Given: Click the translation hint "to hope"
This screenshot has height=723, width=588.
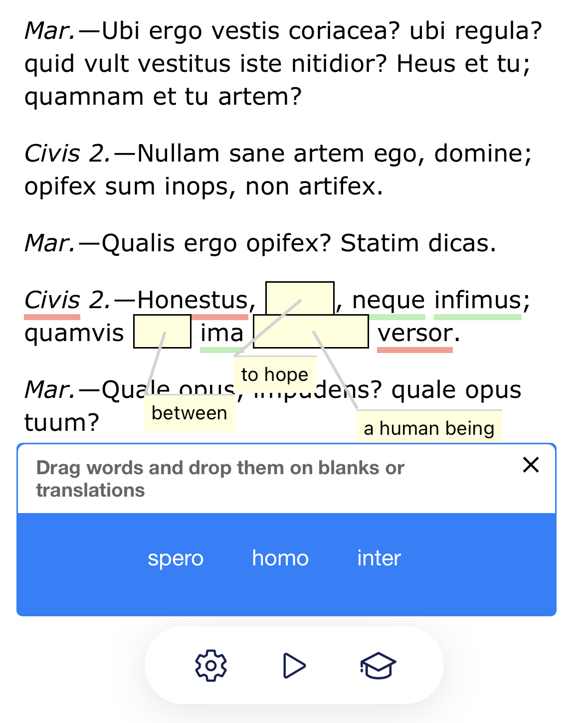Looking at the screenshot, I should click(275, 374).
